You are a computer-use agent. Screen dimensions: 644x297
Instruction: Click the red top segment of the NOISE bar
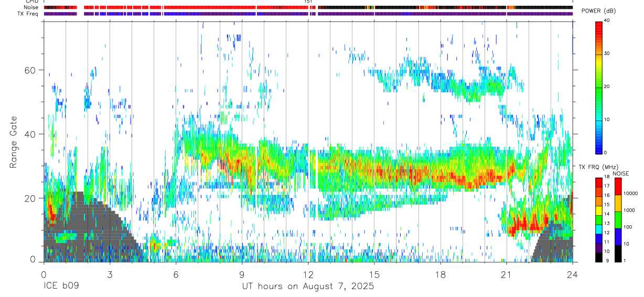tap(618, 186)
